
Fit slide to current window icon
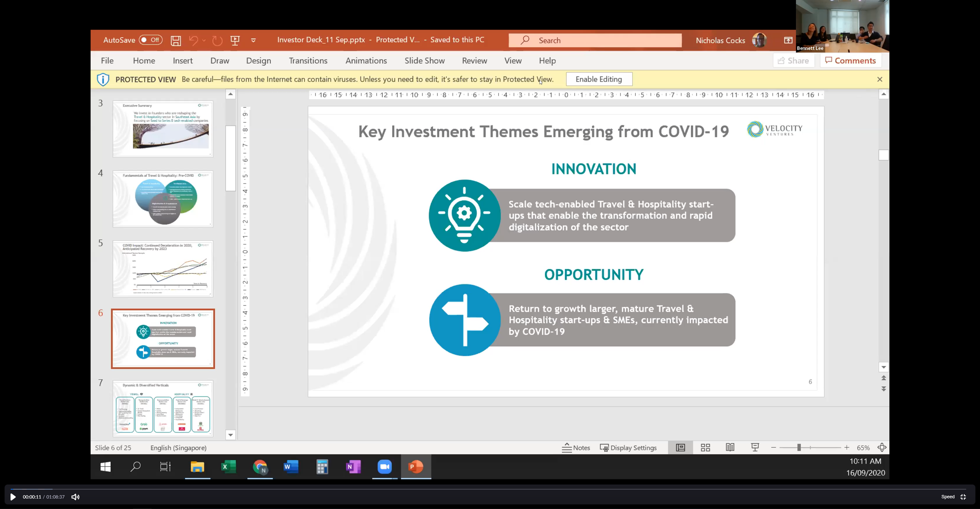coord(882,448)
